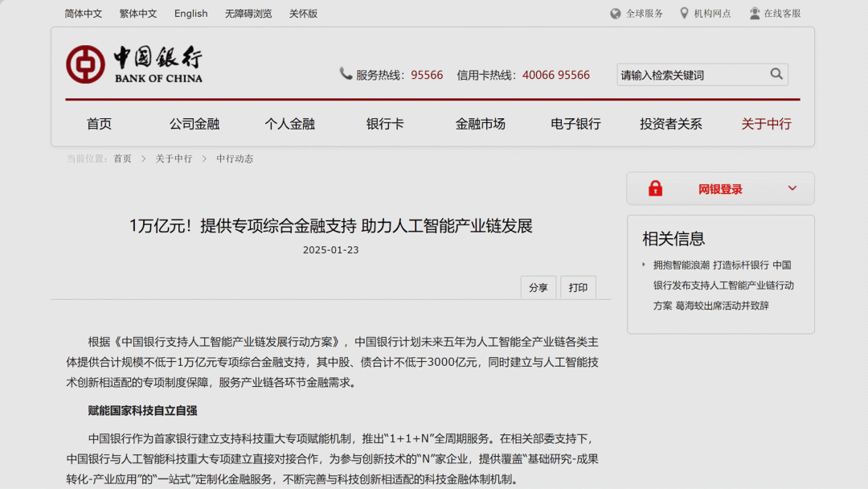Open 无障碍浏览 accessibility mode
Viewport: 868px width, 489px height.
(x=248, y=14)
